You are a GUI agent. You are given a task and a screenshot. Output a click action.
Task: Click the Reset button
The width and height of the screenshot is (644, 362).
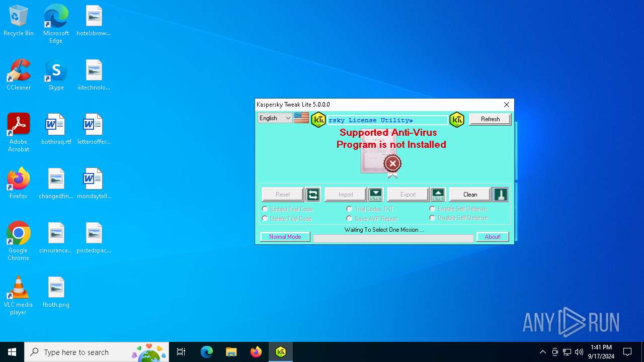[x=283, y=195]
